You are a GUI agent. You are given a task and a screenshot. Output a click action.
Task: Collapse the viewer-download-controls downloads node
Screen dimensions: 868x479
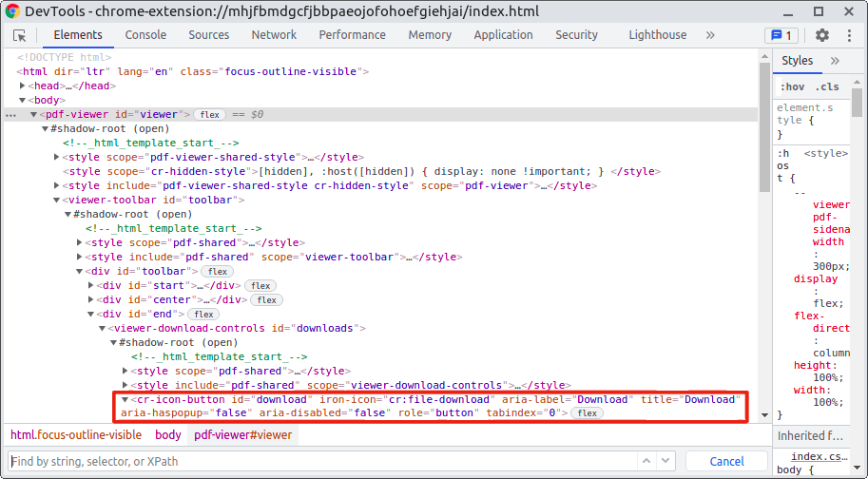click(x=103, y=328)
